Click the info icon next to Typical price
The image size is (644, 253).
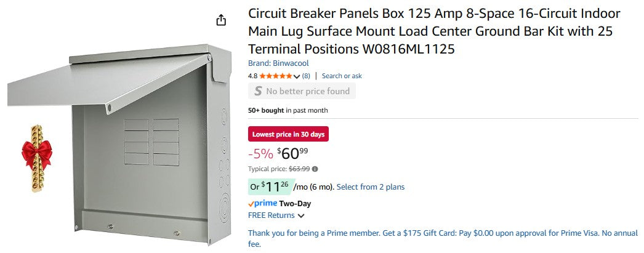pos(315,169)
